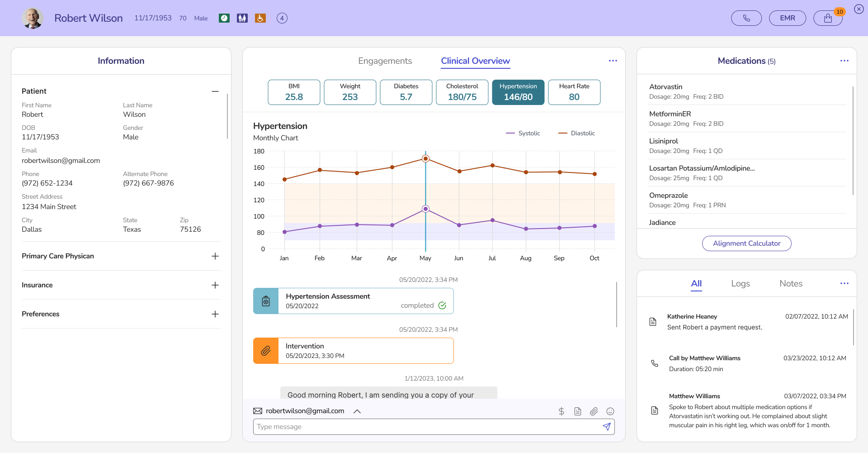Click the paperclip attachment icon in composer
This screenshot has height=453, width=868.
click(x=594, y=411)
